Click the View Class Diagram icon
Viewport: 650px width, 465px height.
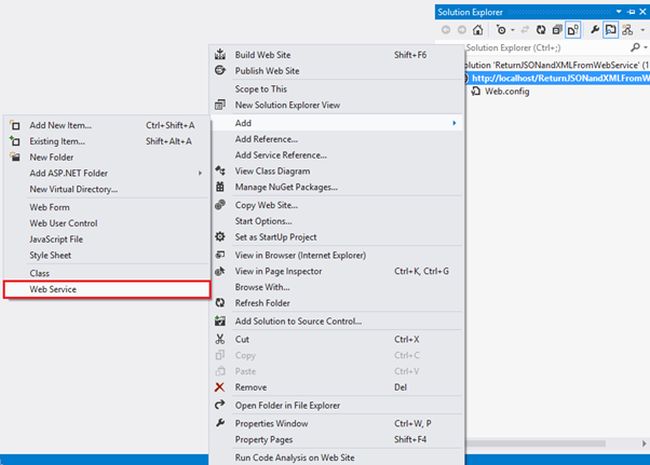(x=220, y=171)
